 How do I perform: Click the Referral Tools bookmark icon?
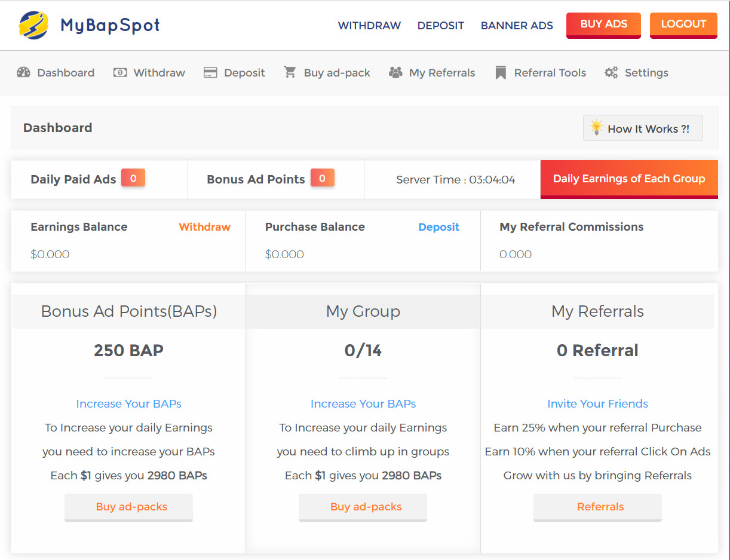[501, 73]
